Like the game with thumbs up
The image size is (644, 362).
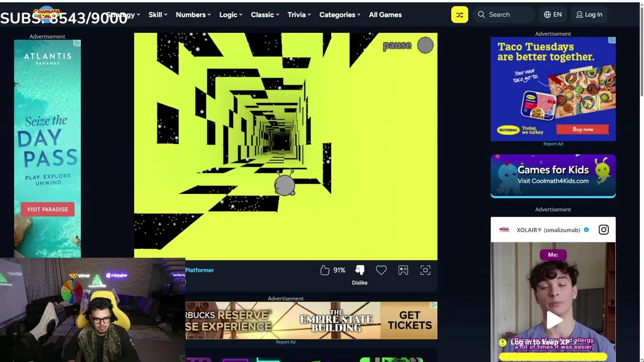coord(325,270)
